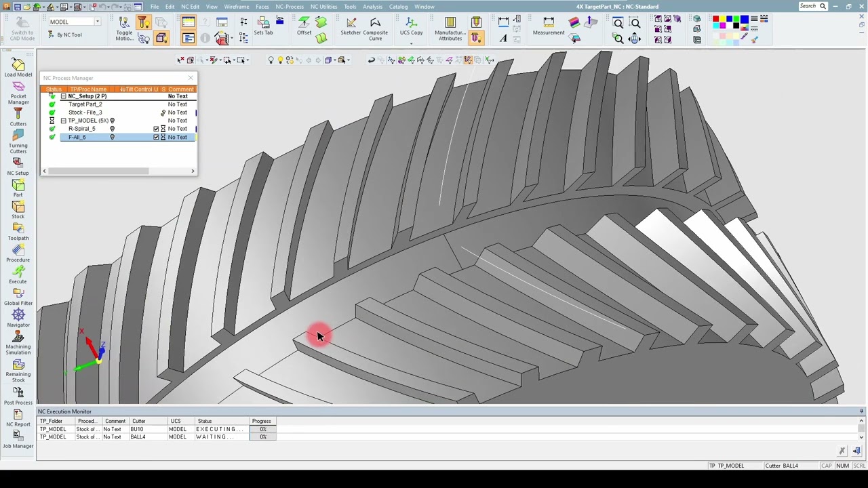Click BALL4 cutter cell in Execution Monitor
Viewport: 868px width, 488px height.
click(149, 437)
